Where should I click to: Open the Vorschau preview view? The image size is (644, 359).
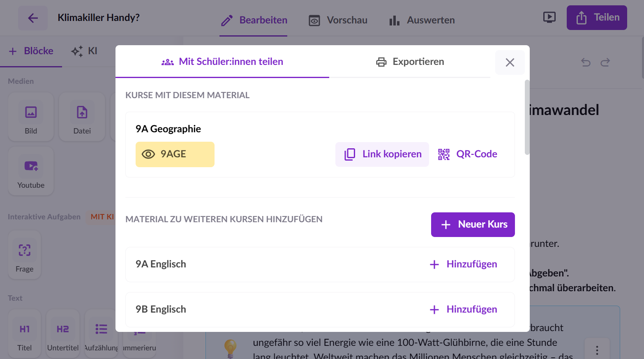(x=338, y=20)
